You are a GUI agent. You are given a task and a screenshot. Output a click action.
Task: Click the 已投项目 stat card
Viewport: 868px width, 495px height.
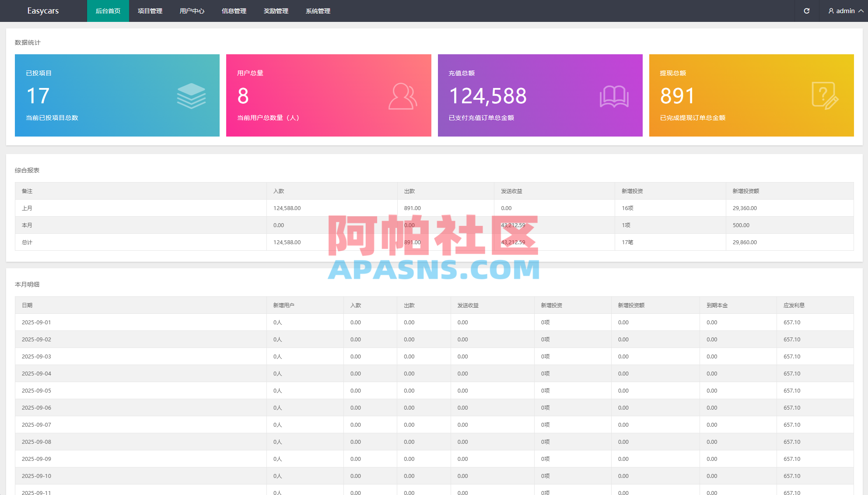point(117,95)
